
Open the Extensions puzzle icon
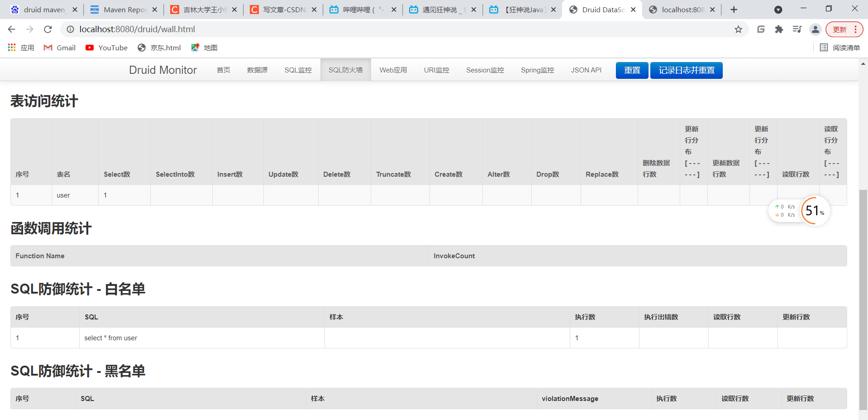(779, 29)
